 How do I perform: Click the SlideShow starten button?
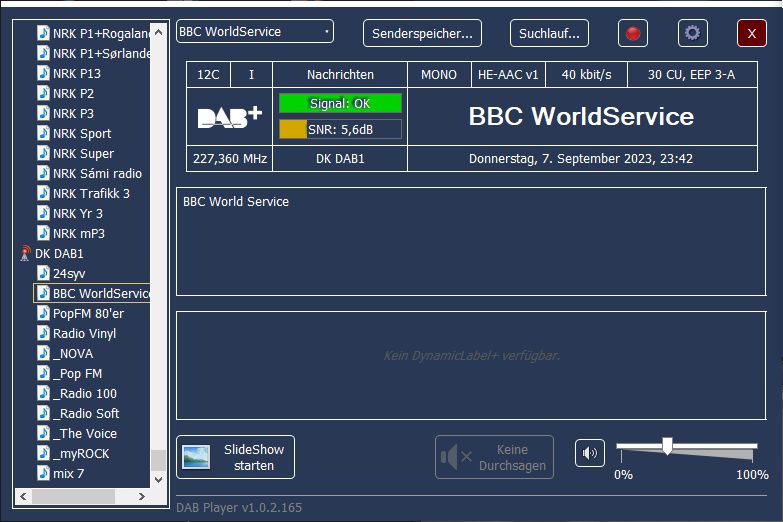point(235,457)
